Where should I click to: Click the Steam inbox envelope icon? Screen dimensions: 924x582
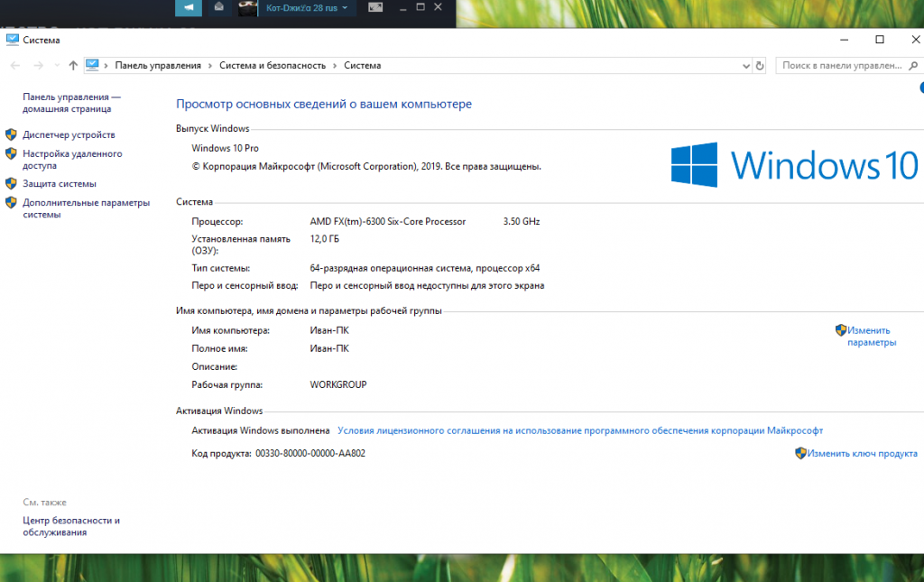coord(219,7)
